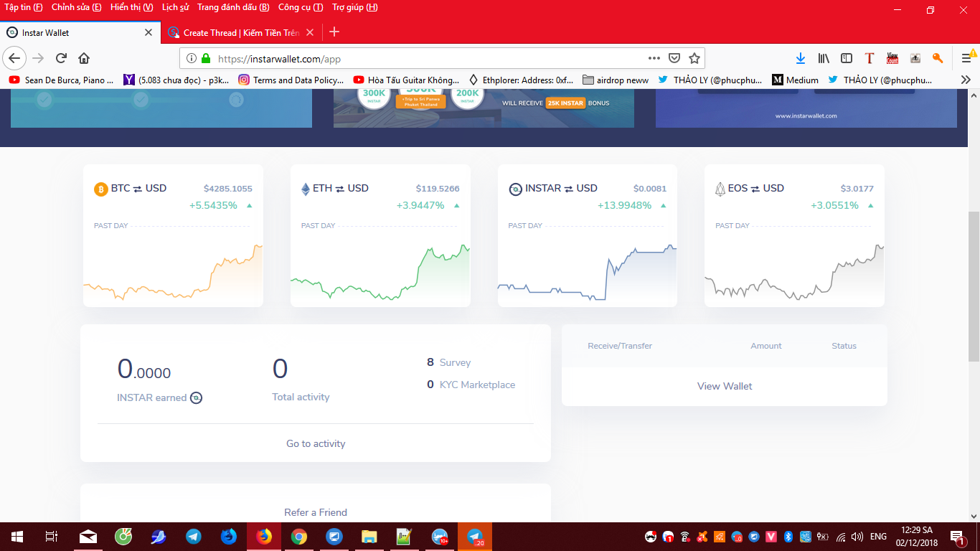Show more bookmarks with the chevron
980x551 pixels.
tap(966, 80)
